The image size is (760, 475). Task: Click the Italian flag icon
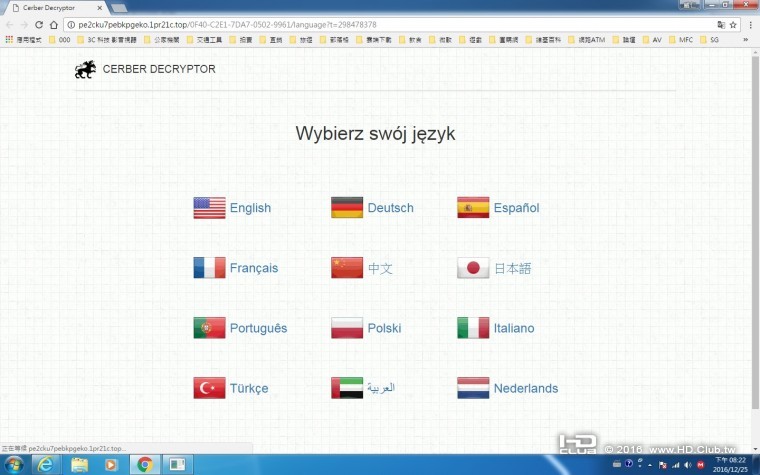(473, 328)
